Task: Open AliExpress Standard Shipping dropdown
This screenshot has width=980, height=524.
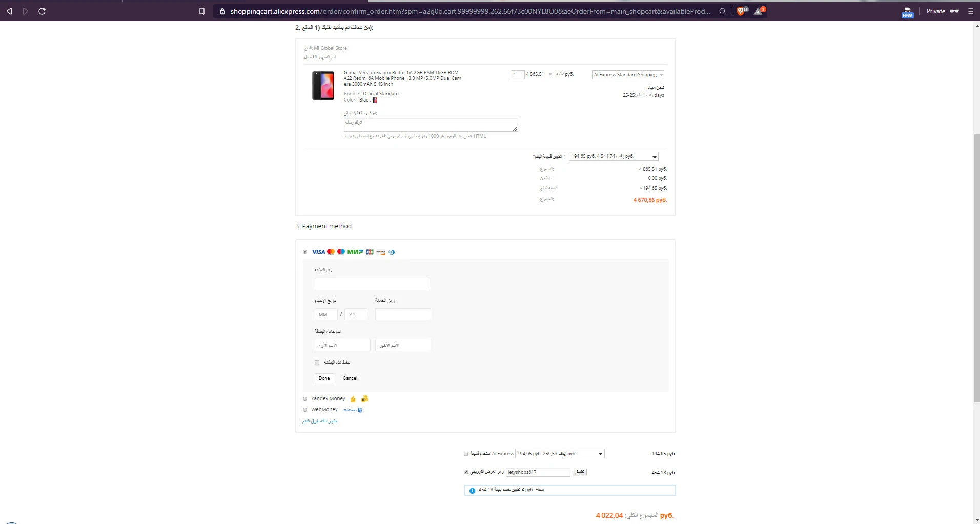Action: click(628, 75)
